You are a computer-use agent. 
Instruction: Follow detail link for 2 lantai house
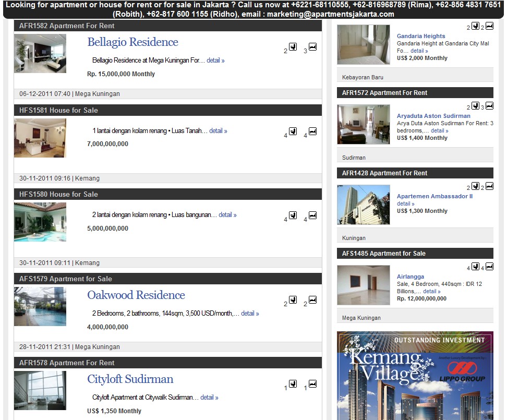pos(227,214)
